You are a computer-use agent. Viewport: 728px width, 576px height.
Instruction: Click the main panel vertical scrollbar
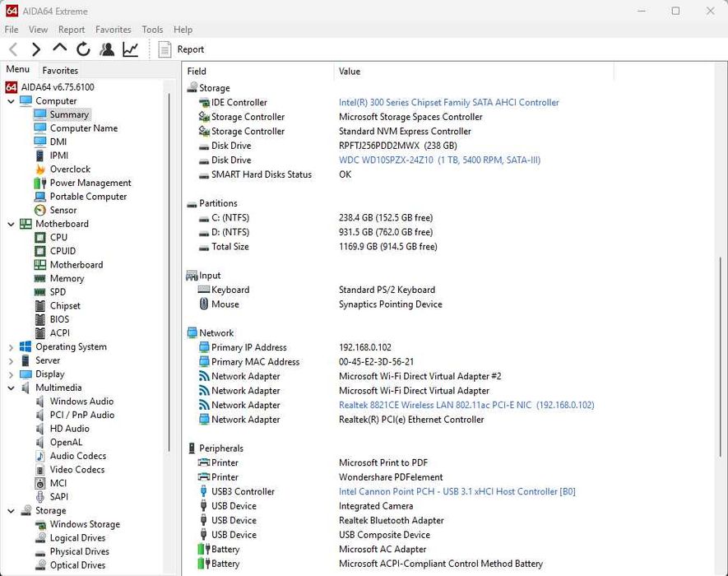[x=721, y=357]
